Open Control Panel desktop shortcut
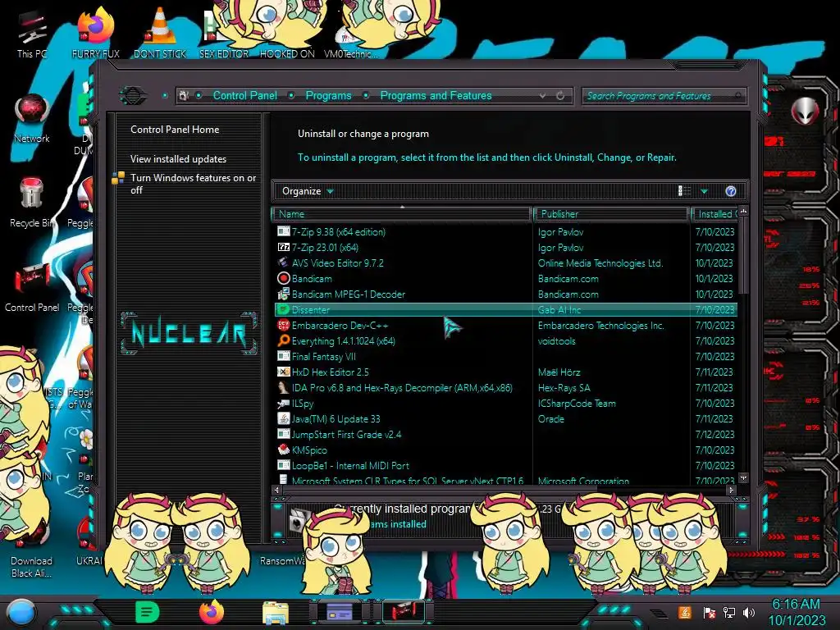Viewport: 840px width, 630px height. pyautogui.click(x=32, y=287)
